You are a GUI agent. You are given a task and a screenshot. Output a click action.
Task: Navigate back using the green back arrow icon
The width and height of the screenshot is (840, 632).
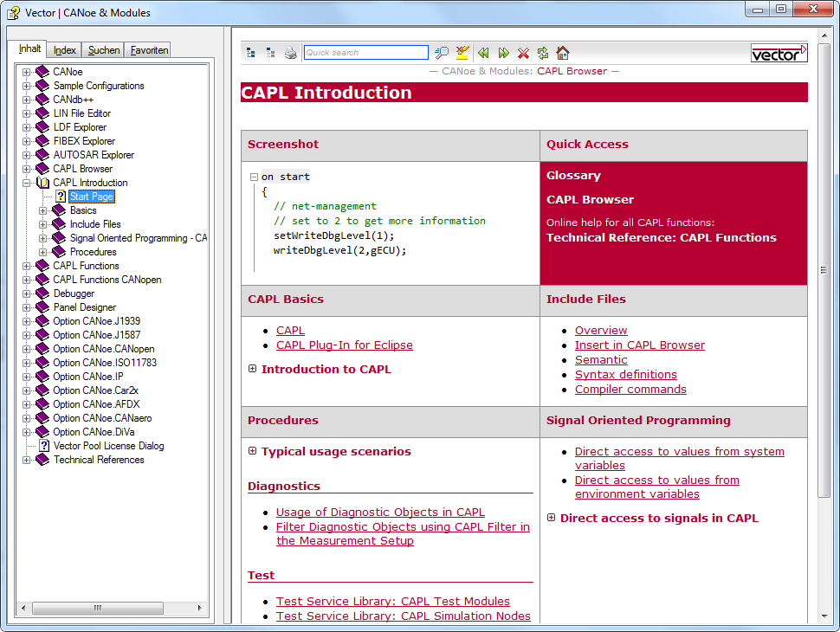click(x=482, y=52)
